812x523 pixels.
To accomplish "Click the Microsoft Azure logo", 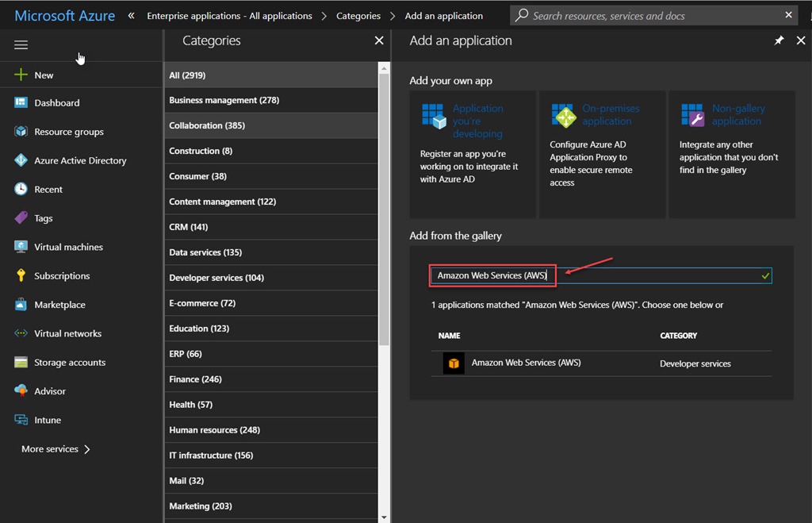I will tap(65, 16).
